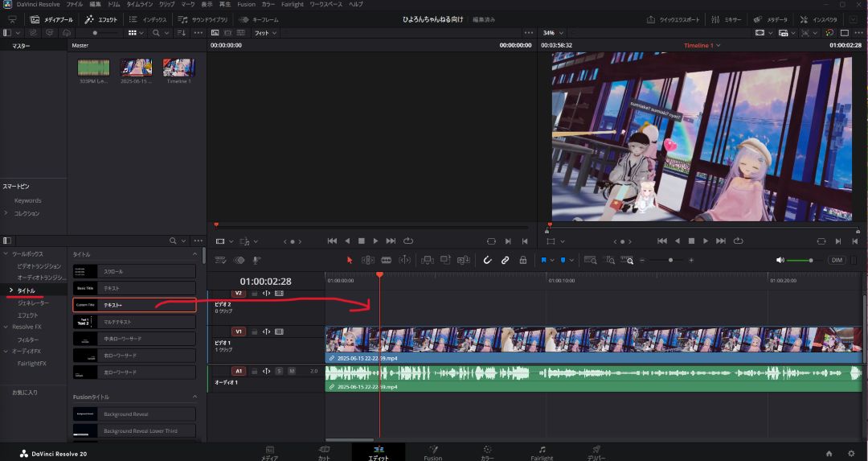Select the Timeline 1 thumbnail in media pool
The height and width of the screenshot is (461, 868).
pyautogui.click(x=178, y=69)
